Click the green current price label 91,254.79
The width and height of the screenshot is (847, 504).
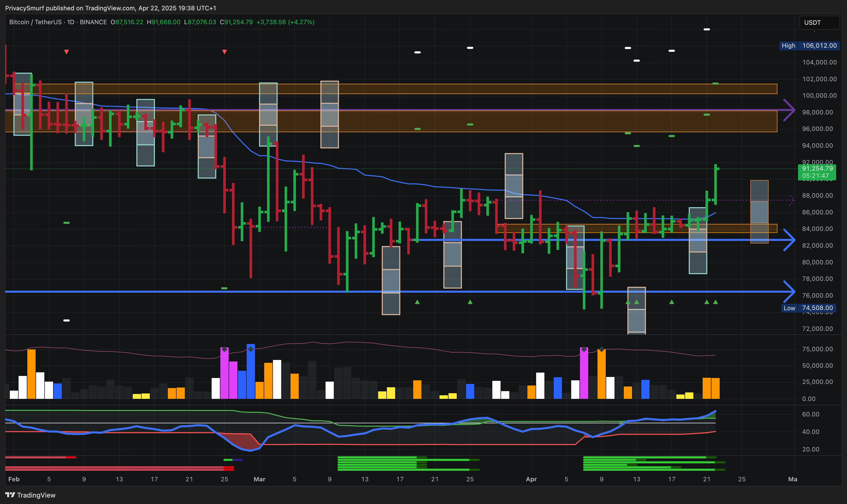click(817, 172)
